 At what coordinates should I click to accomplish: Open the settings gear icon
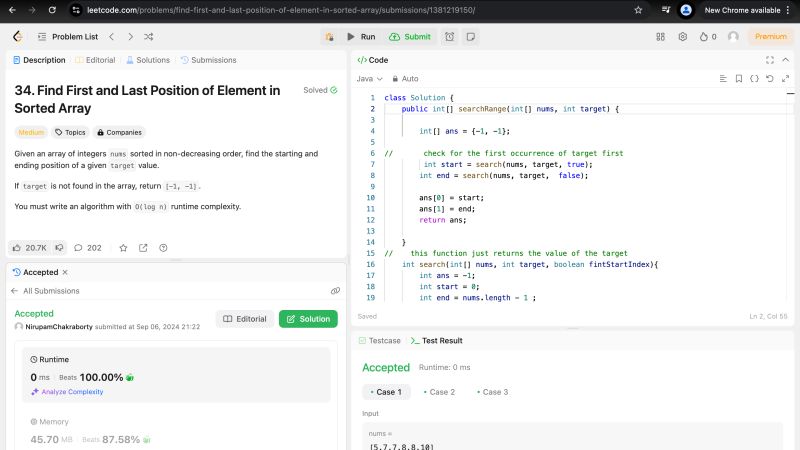tap(683, 36)
